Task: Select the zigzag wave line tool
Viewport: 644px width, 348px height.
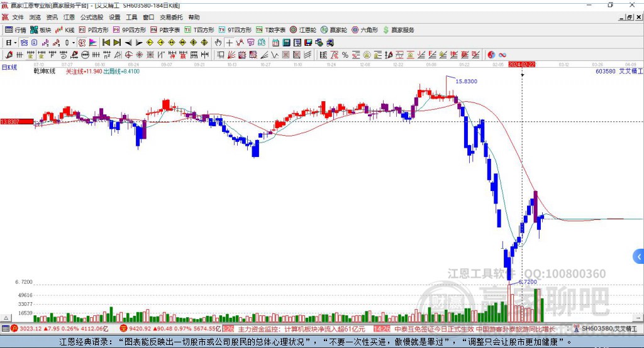Action: coord(275,55)
